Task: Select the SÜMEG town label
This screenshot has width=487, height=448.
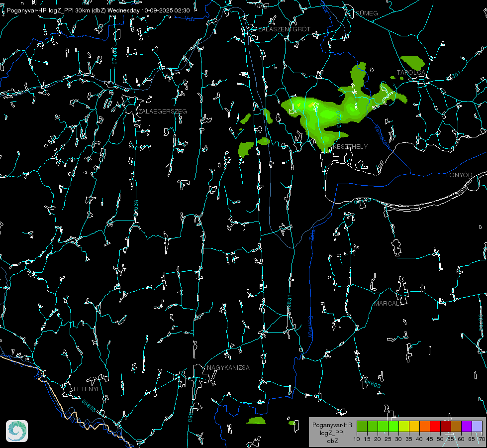Action: [x=367, y=13]
